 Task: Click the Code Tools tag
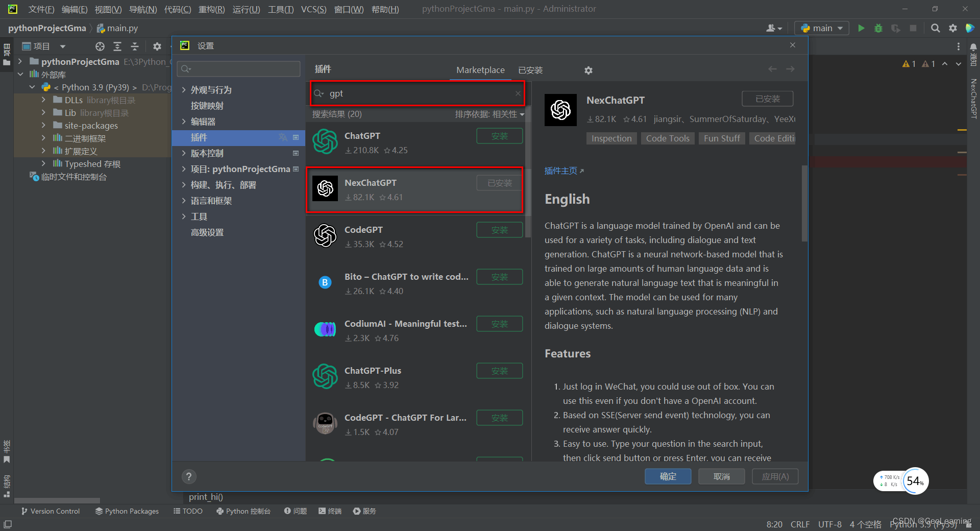668,138
